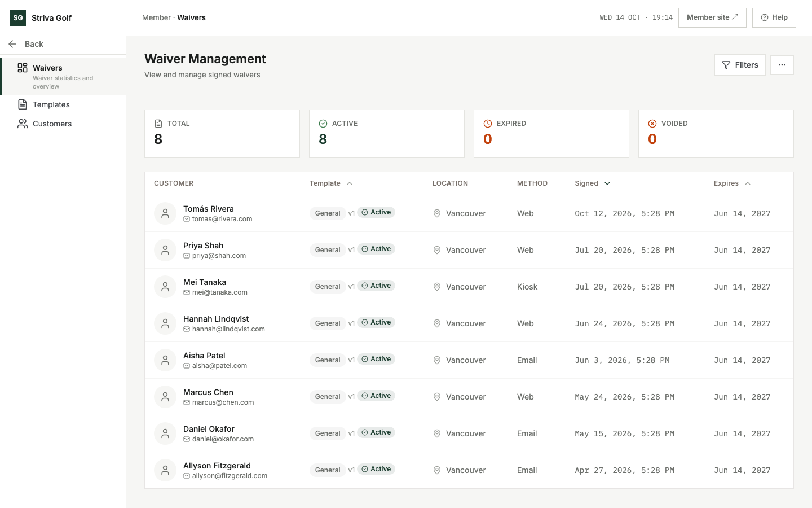This screenshot has height=508, width=812.
Task: Select the Total waivers stat card
Action: [x=222, y=134]
